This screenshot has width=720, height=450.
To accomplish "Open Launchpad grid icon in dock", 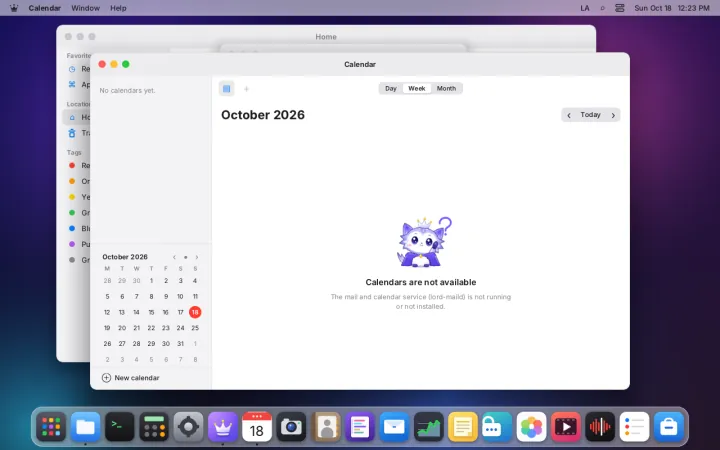I will pos(51,427).
